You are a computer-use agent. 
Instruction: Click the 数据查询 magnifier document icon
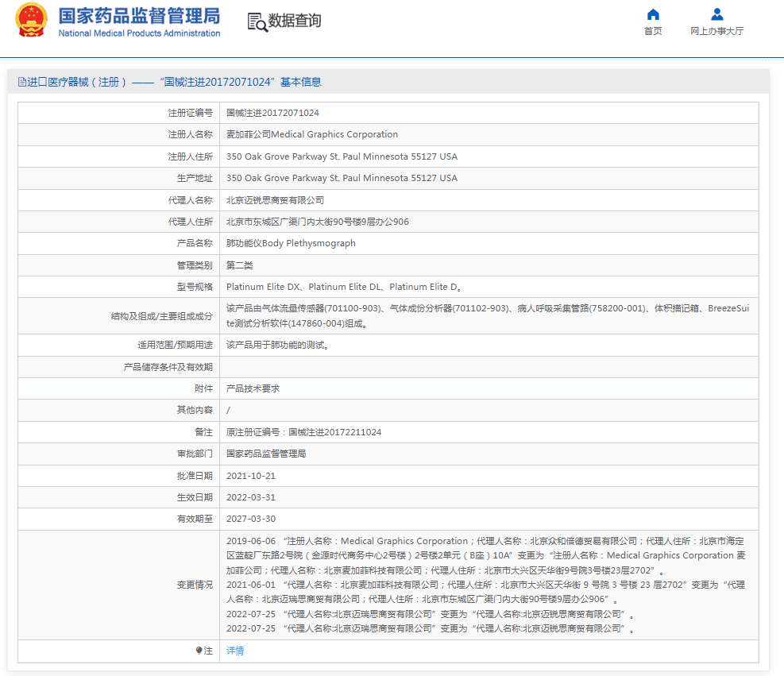pyautogui.click(x=257, y=22)
